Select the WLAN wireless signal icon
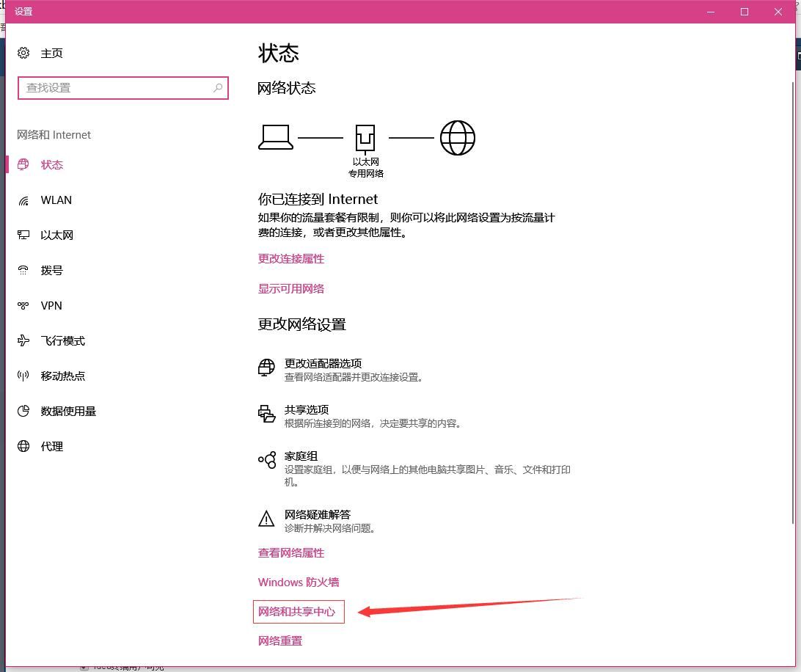 [23, 200]
